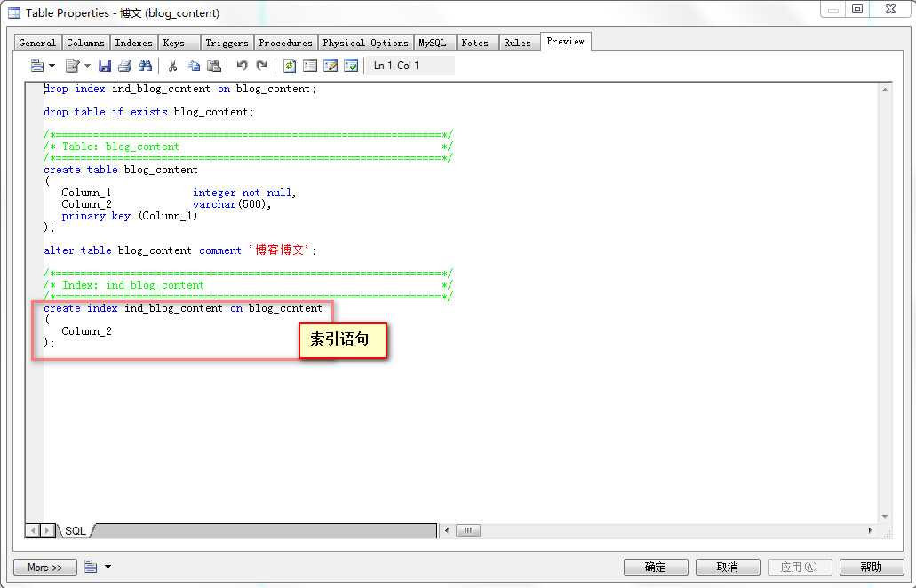Viewport: 916px width, 588px height.
Task: Open the editor menu icon in toolbar
Action: pos(36,66)
